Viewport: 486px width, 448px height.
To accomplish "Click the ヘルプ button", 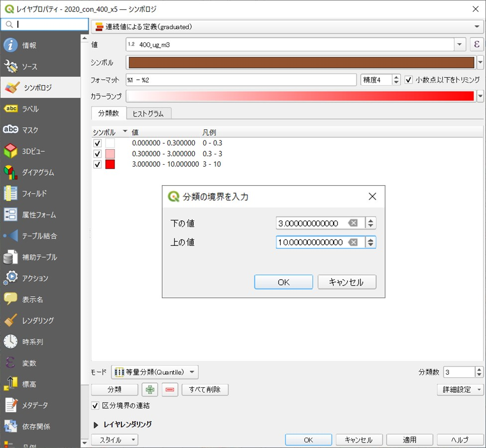I will tap(460, 440).
